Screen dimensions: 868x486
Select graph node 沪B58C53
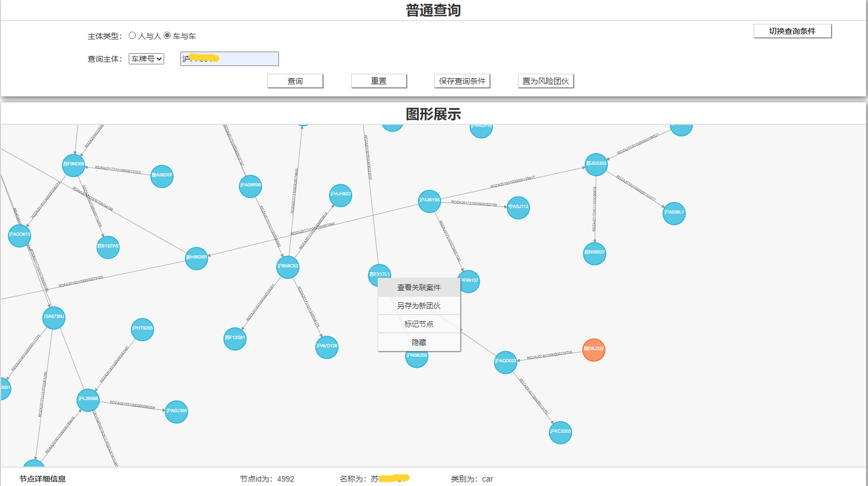coord(288,267)
